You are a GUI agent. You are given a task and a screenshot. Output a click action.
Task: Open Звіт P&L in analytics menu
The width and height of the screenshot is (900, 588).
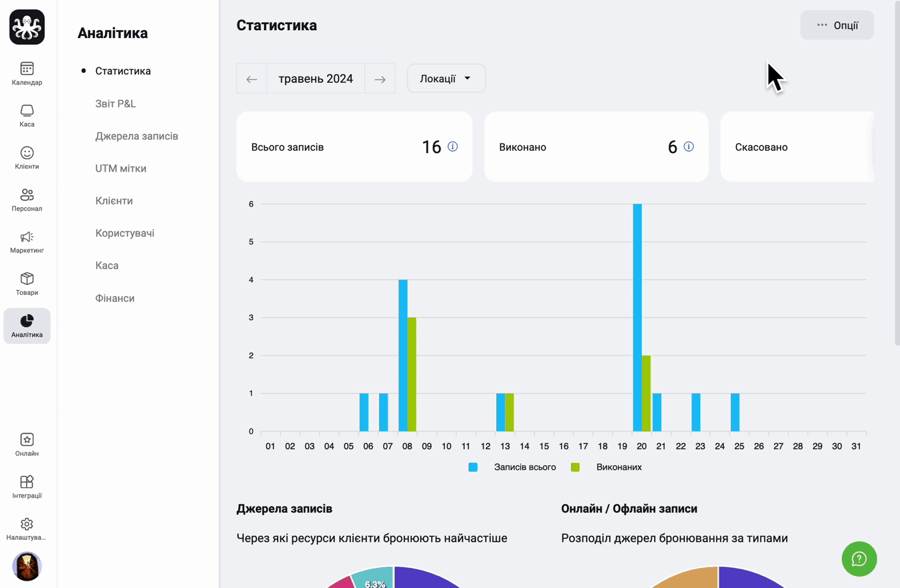click(x=116, y=104)
